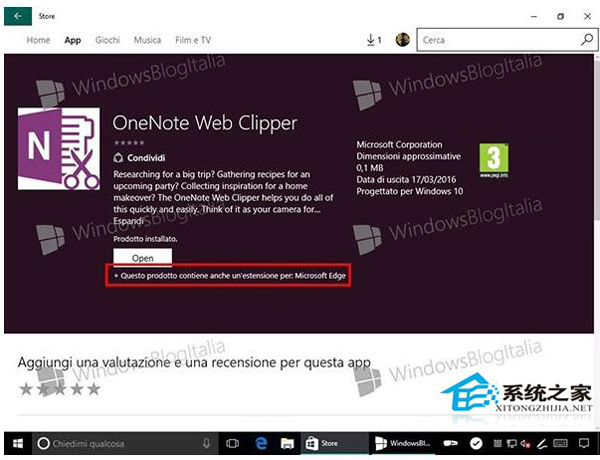Click the Cortana 'Chiedimi qualcosa' search box

[x=125, y=444]
